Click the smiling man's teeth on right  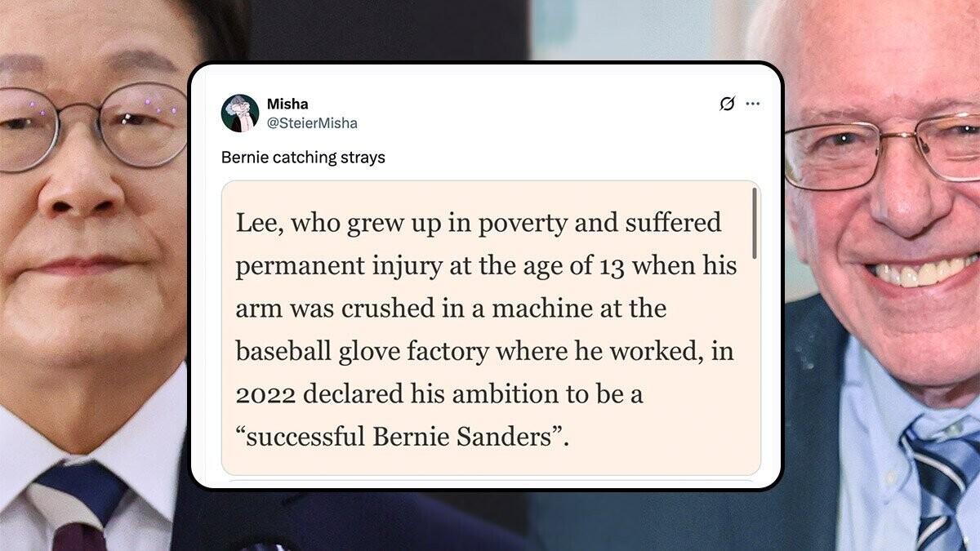pos(924,272)
